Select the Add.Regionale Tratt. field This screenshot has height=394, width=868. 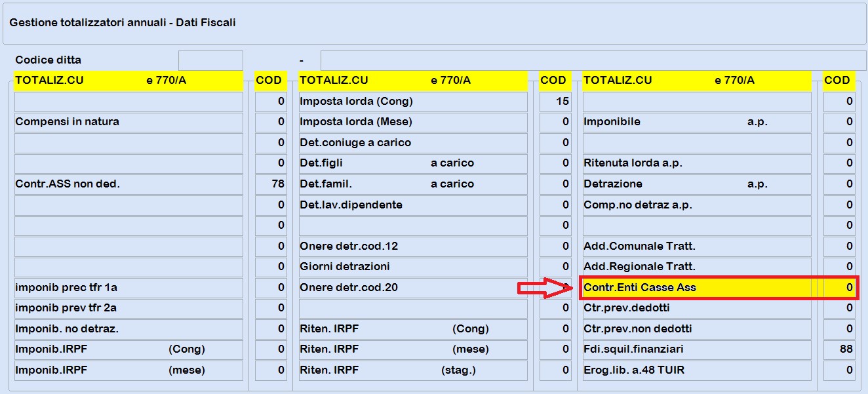[x=697, y=267]
